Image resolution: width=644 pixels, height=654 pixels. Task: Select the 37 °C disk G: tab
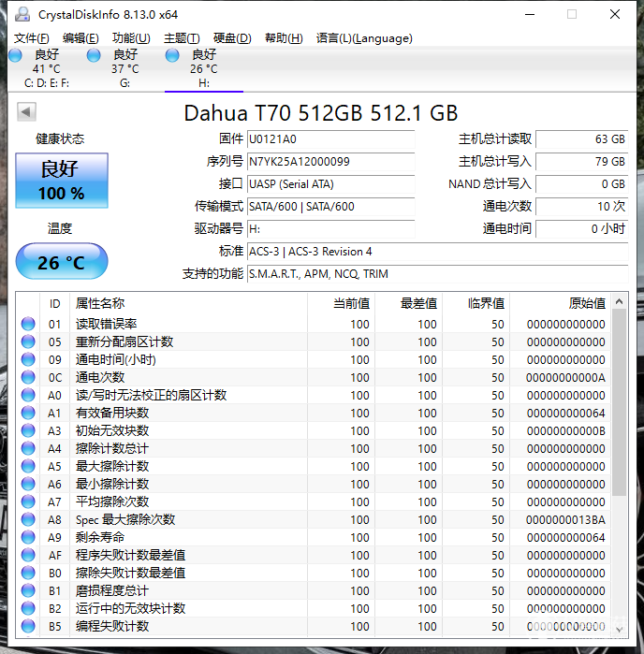click(x=124, y=69)
